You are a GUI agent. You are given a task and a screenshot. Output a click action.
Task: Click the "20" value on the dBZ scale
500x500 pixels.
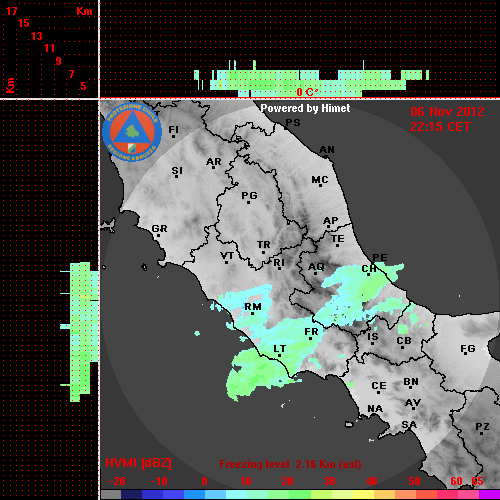(287, 481)
